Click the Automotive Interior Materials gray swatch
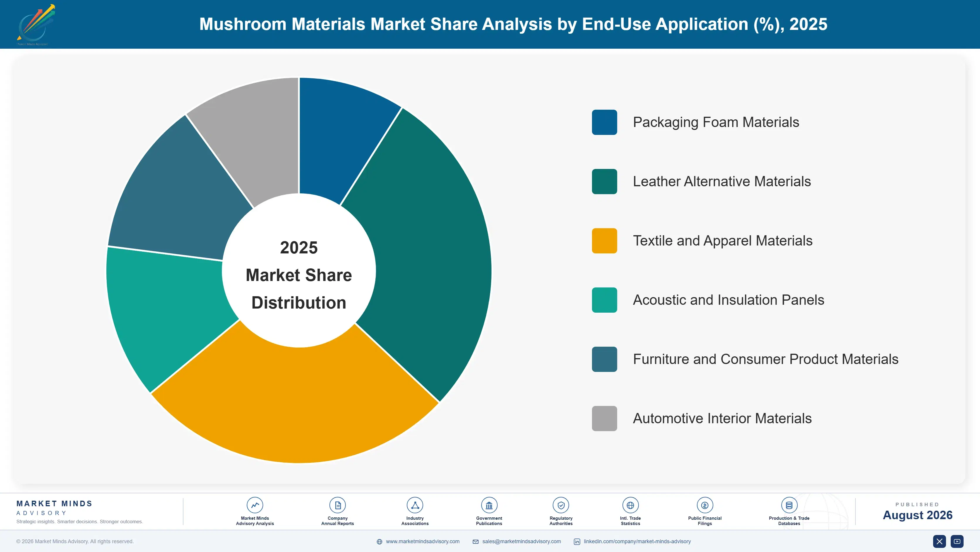Viewport: 980px width, 552px height. click(x=604, y=418)
